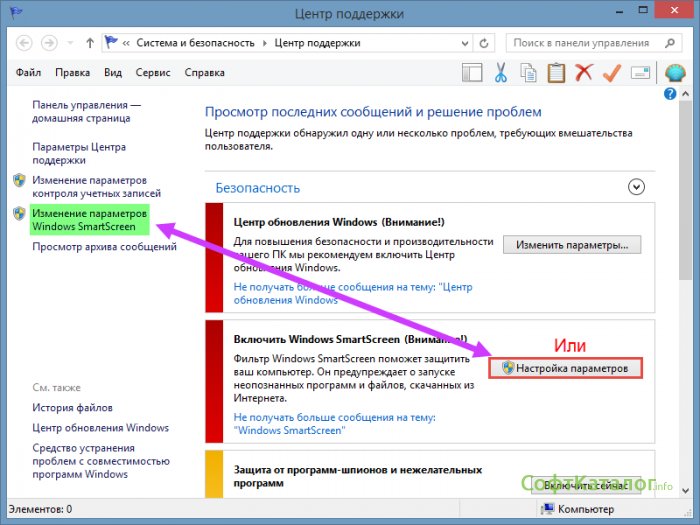The width and height of the screenshot is (700, 525).
Task: Click the orange checkmark Properties icon
Action: click(x=612, y=73)
